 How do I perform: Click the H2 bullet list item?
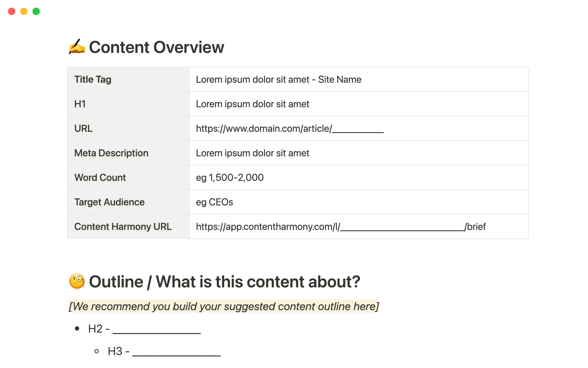144,329
